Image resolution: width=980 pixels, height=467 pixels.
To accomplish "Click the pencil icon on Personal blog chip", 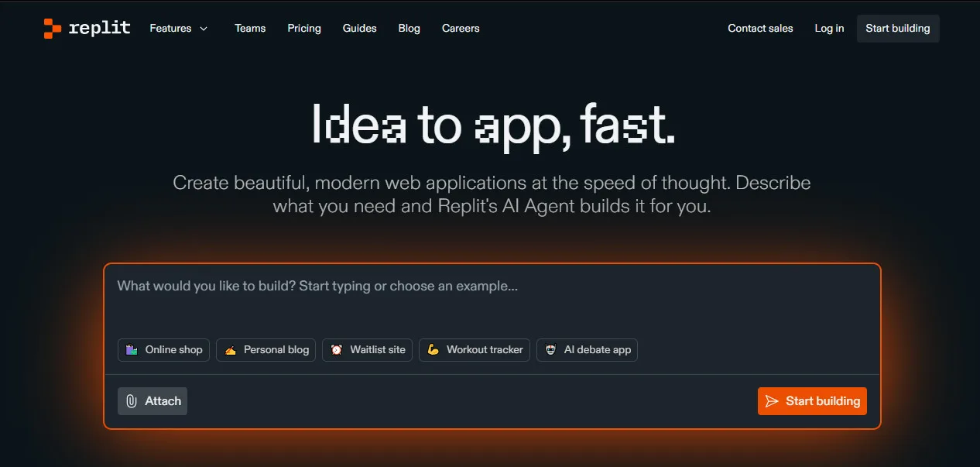I will click(x=231, y=349).
